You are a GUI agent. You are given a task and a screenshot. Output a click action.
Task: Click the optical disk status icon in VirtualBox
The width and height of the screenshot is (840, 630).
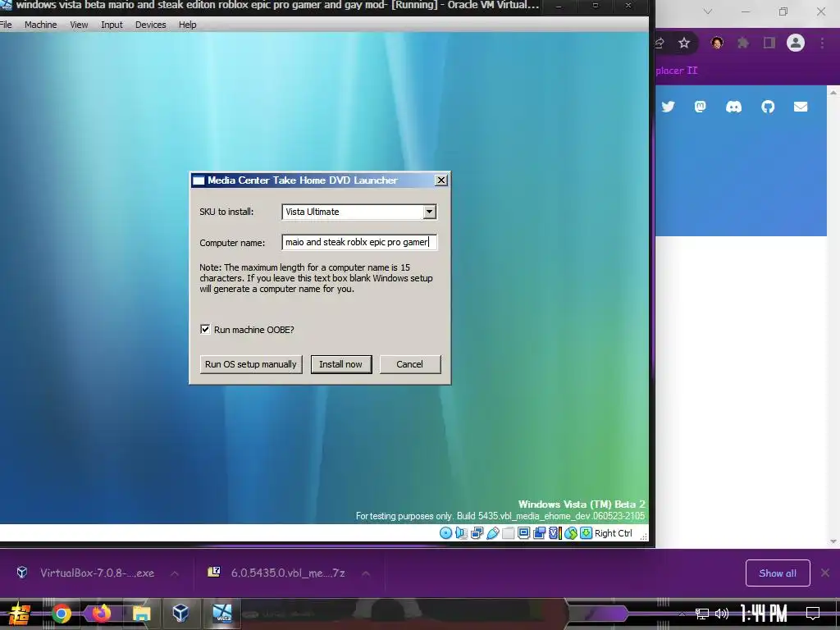(445, 533)
